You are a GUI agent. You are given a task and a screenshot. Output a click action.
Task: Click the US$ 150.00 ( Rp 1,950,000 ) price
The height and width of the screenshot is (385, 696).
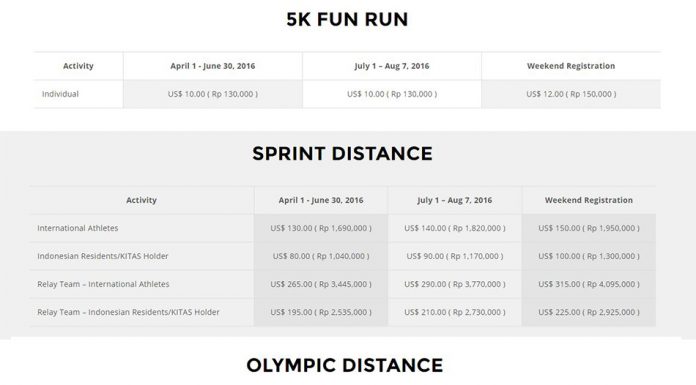click(589, 228)
